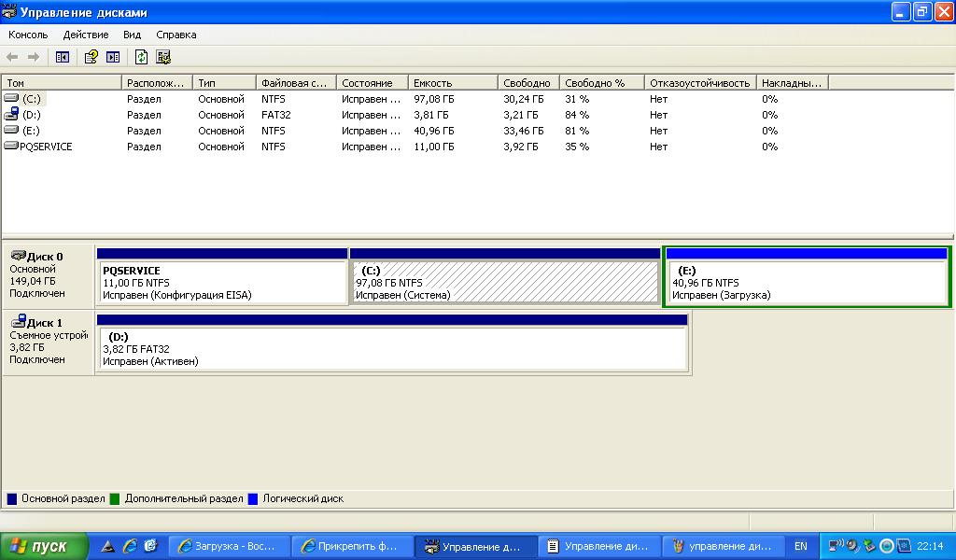Screen dimensions: 956x560
Task: Select the (E:) 40,96 ГБ partition block
Action: 807,276
